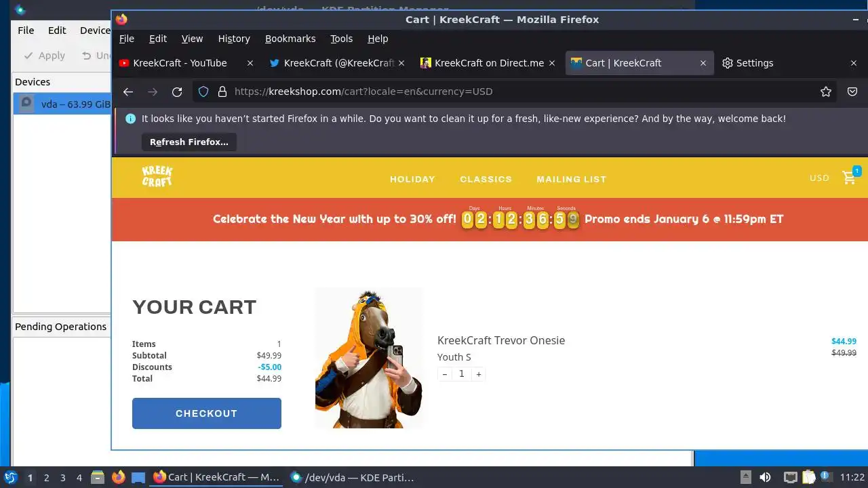Screen dimensions: 868x488
Task: Open the Trevor Onesie product image
Action: [370, 358]
